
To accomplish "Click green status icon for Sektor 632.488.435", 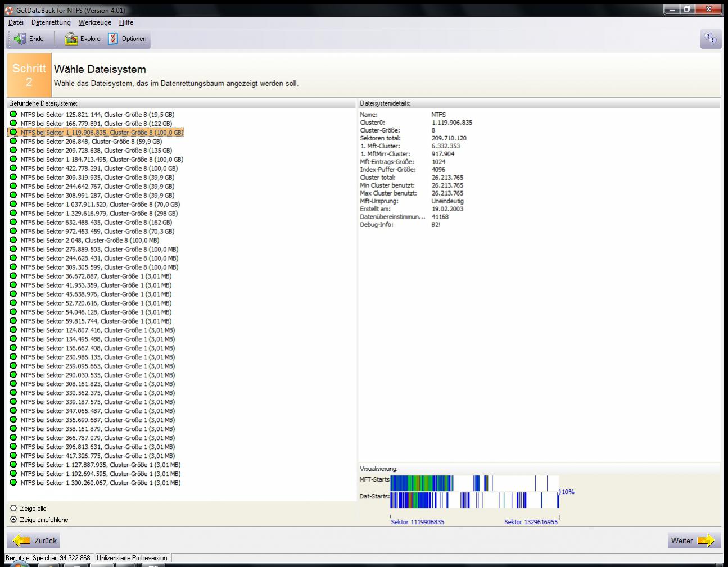I will pos(13,223).
